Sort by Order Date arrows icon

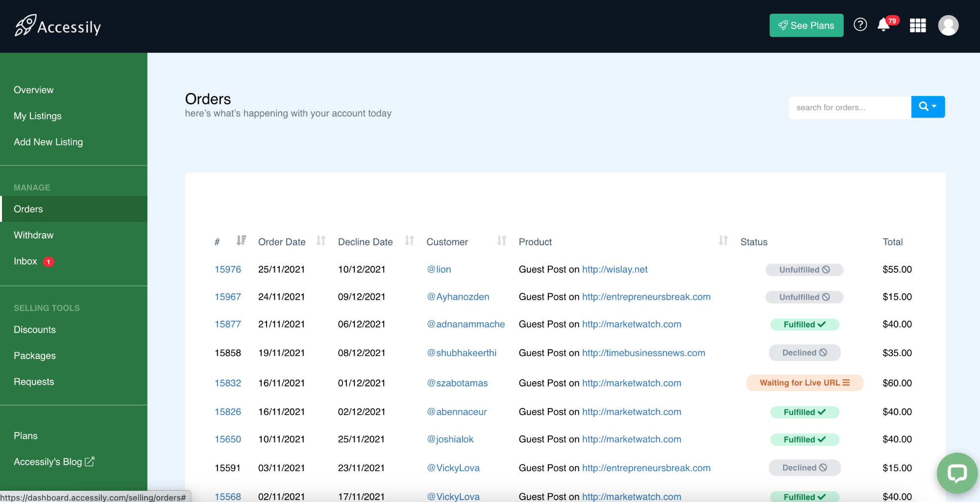[321, 240]
